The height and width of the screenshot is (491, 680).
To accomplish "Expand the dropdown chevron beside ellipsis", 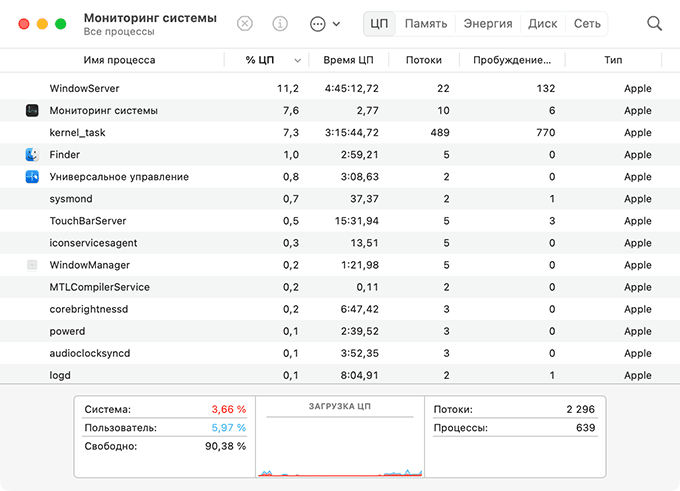I will [x=336, y=24].
